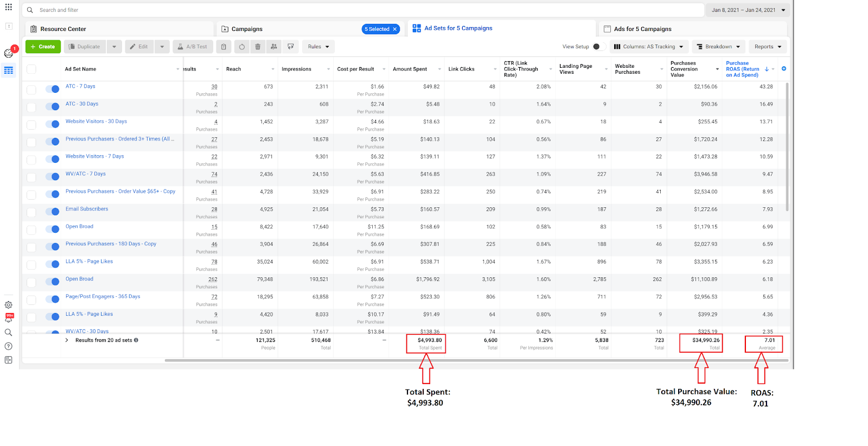Click the trash delete icon in toolbar
This screenshot has height=446, width=868.
coord(258,47)
